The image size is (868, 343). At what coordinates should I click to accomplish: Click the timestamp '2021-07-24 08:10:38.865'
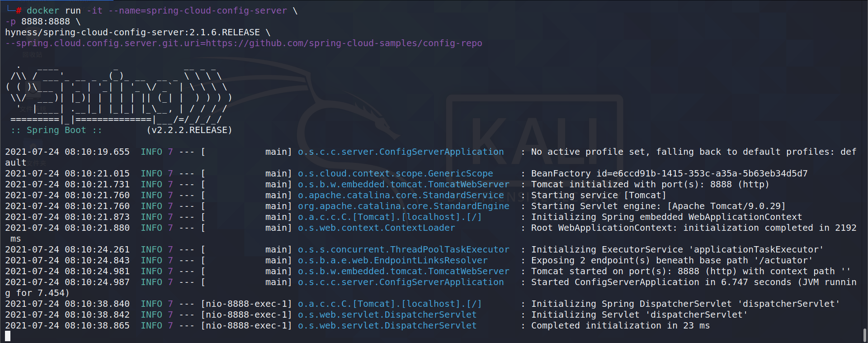tap(67, 326)
